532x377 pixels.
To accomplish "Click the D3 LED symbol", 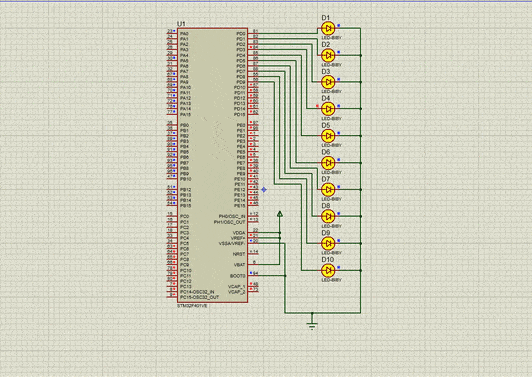I will (x=328, y=82).
